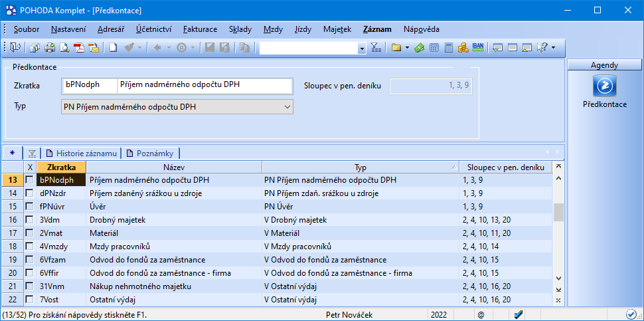Image resolution: width=644 pixels, height=321 pixels.
Task: Jump to the last record with bottom arrow
Action: click(x=558, y=290)
